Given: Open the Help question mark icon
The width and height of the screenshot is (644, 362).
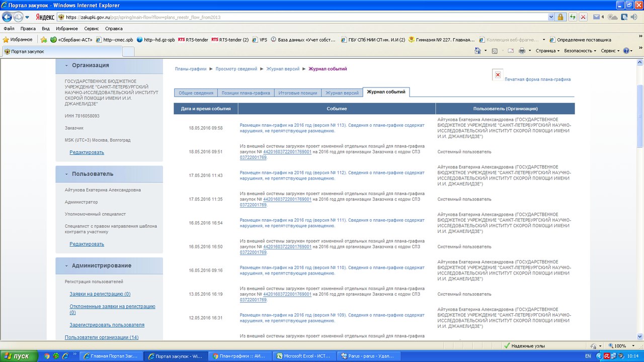Looking at the screenshot, I should [x=626, y=51].
